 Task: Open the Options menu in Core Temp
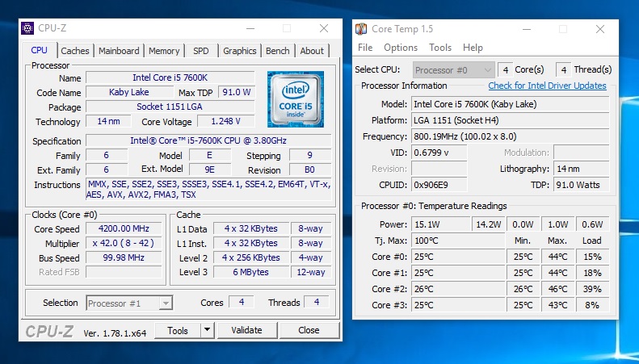(x=401, y=48)
